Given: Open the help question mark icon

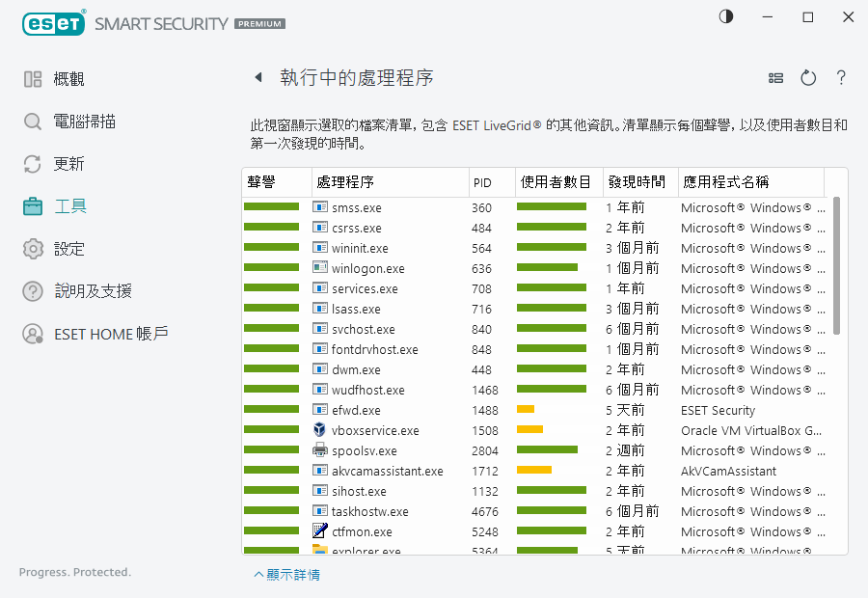Looking at the screenshot, I should (841, 78).
